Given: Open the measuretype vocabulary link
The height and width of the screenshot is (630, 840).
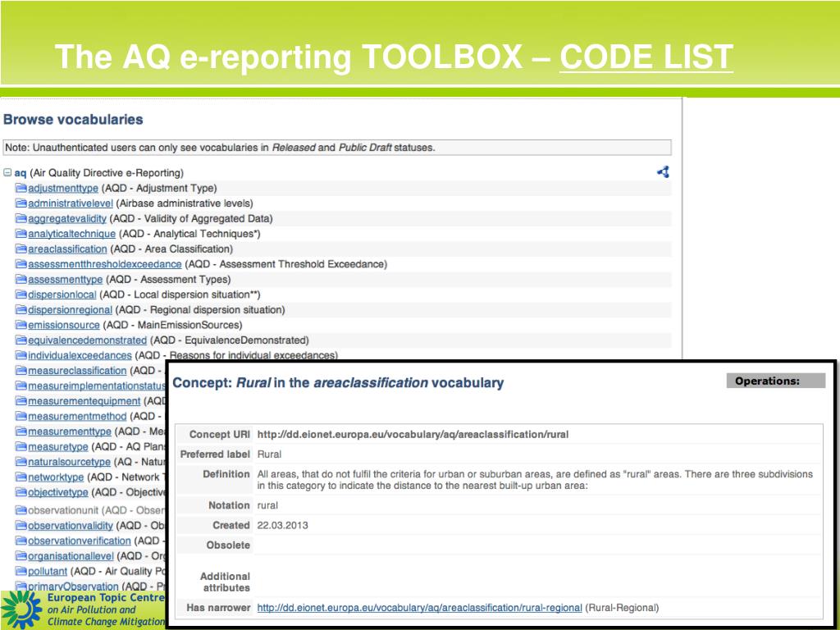Looking at the screenshot, I should tap(58, 446).
